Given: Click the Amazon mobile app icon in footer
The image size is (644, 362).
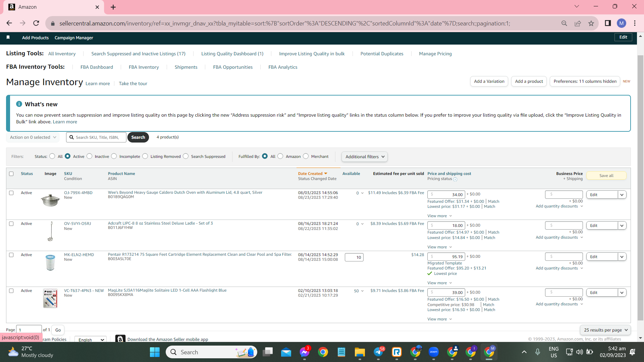Looking at the screenshot, I should point(120,339).
